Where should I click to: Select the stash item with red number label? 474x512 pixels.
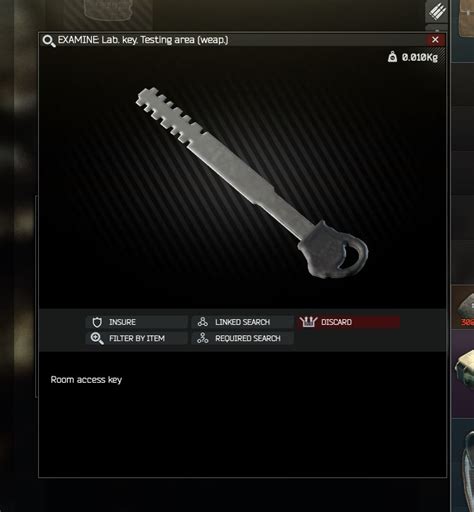click(x=463, y=306)
